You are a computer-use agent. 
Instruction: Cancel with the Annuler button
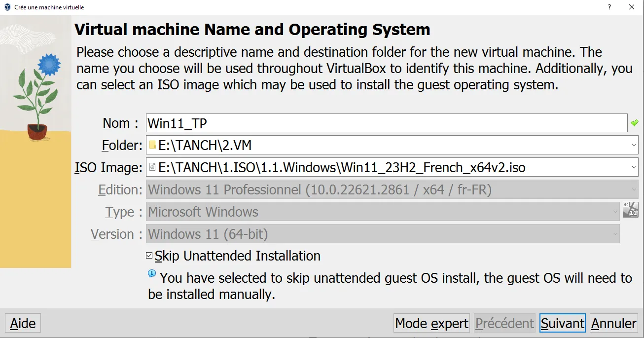(x=613, y=323)
